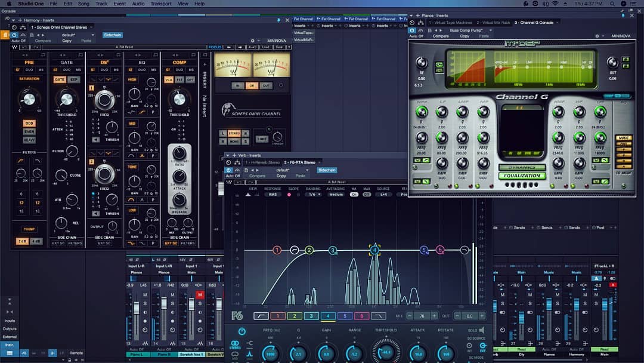Switch the compressor to FET mode

[179, 79]
